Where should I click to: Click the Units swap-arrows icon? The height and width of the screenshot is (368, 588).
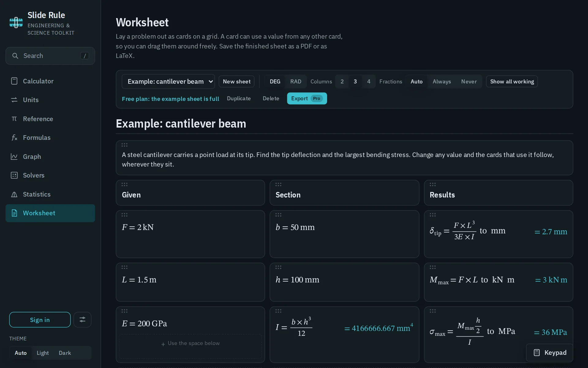pos(14,100)
